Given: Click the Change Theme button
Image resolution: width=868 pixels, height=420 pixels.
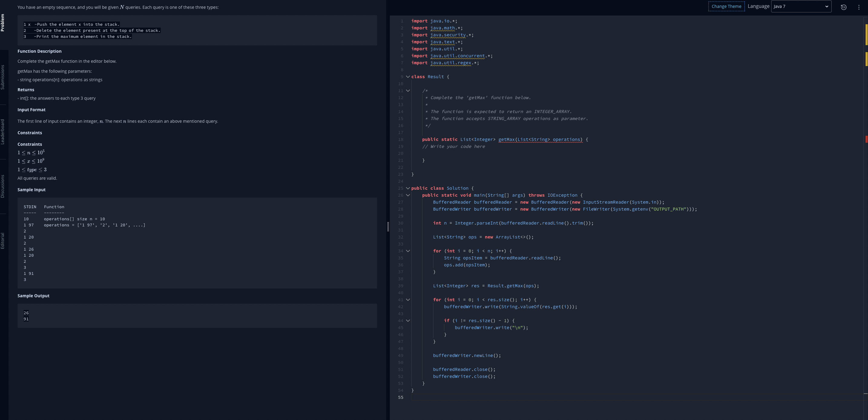Looking at the screenshot, I should (x=726, y=6).
